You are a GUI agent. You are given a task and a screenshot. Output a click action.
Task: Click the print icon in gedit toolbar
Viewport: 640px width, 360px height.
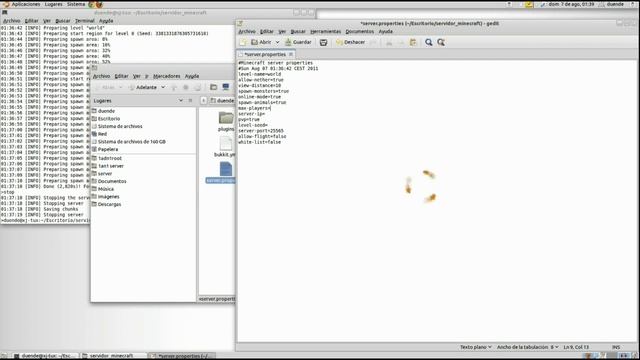(323, 42)
